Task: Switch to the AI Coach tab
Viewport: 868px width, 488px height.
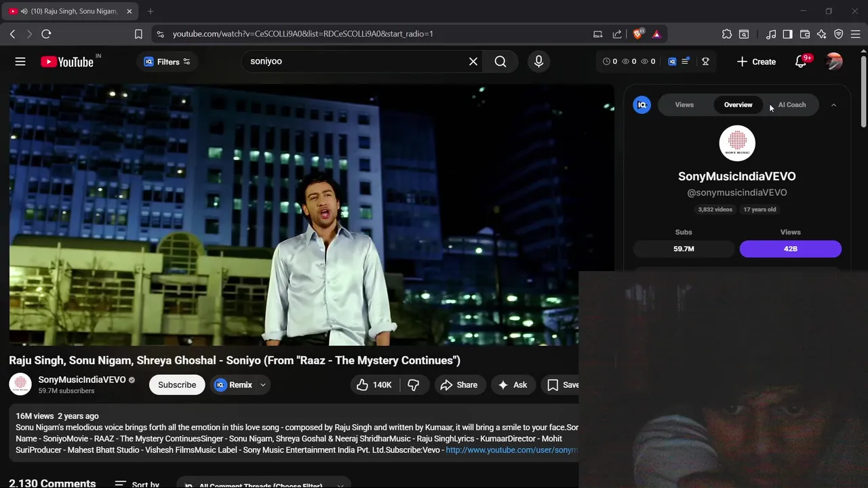Action: 792,105
